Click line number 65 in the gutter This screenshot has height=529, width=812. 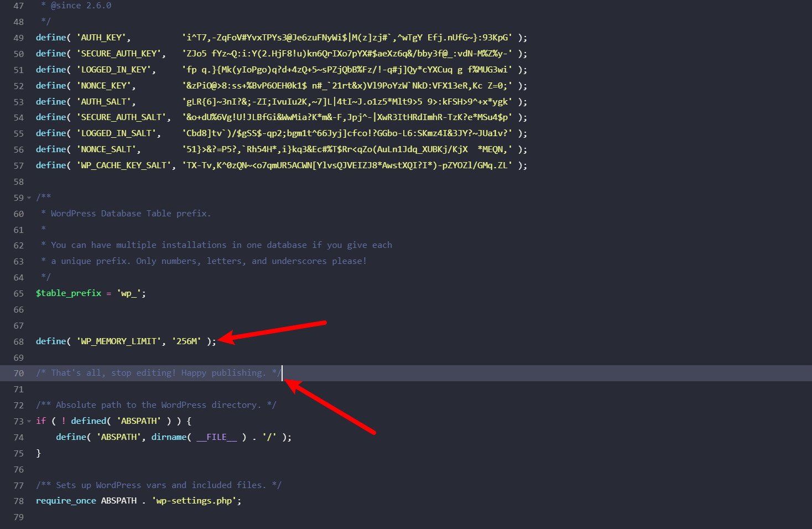[18, 293]
